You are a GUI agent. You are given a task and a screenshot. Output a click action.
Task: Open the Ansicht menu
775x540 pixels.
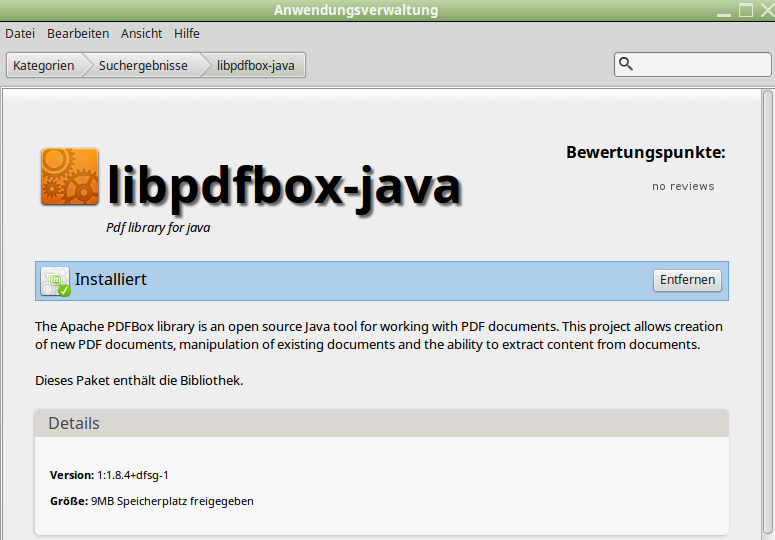point(141,34)
